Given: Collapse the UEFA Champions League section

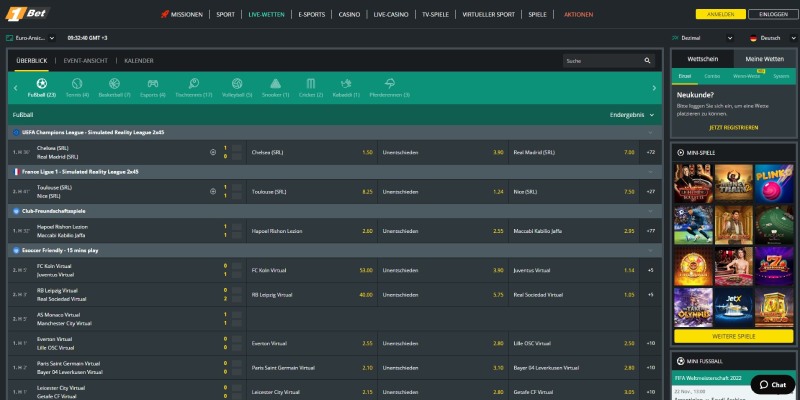Looking at the screenshot, I should click(650, 133).
